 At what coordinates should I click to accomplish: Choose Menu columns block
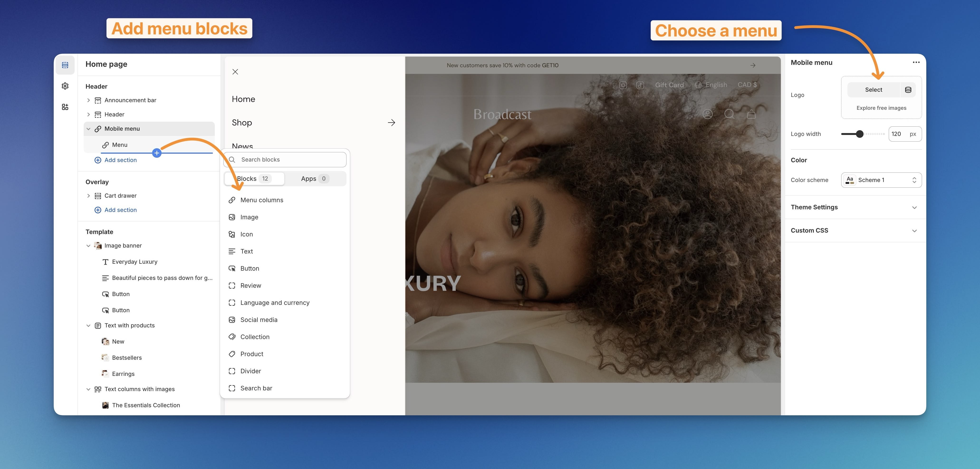coord(262,200)
